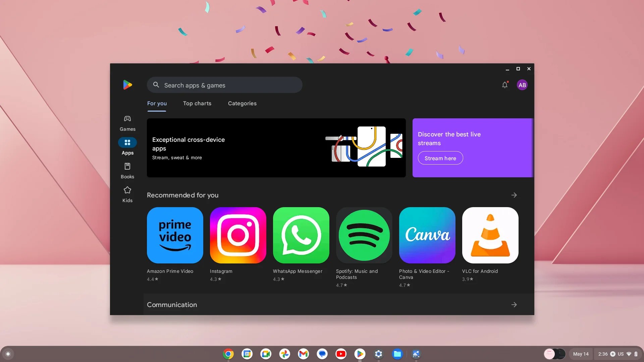Open the Exceptional cross-device apps banner

tap(276, 148)
